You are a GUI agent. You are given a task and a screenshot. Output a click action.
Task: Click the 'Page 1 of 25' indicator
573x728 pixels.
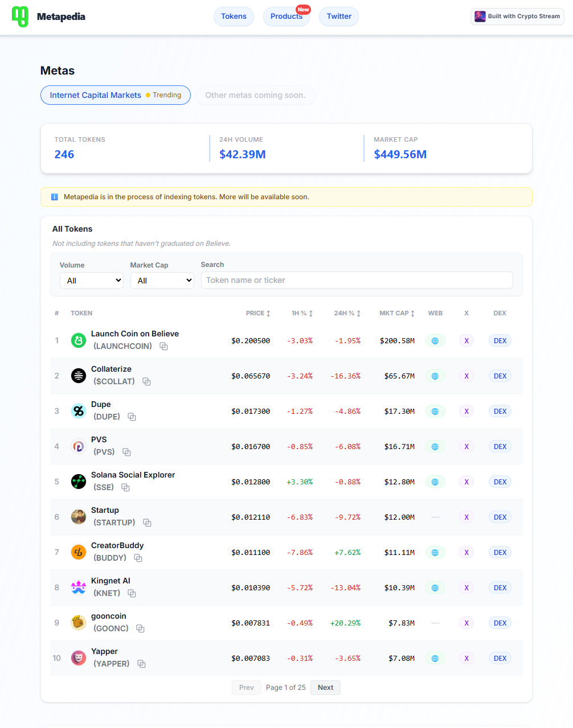(x=286, y=688)
